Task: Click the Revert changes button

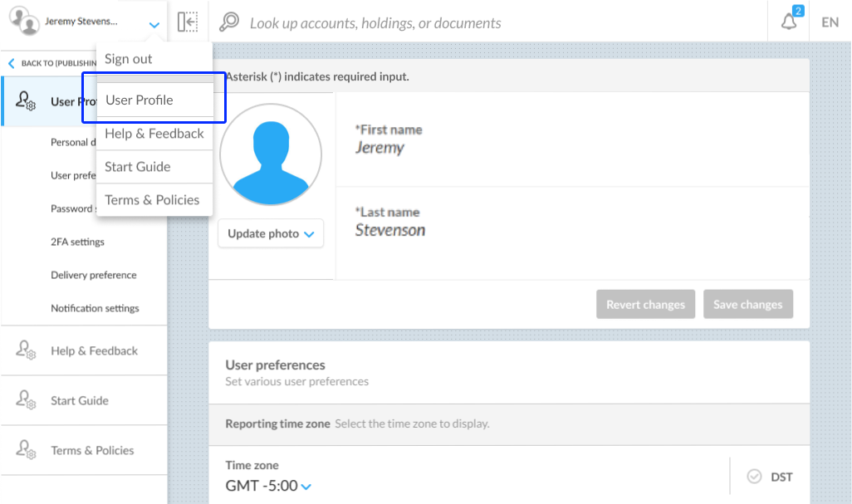Action: 645,305
